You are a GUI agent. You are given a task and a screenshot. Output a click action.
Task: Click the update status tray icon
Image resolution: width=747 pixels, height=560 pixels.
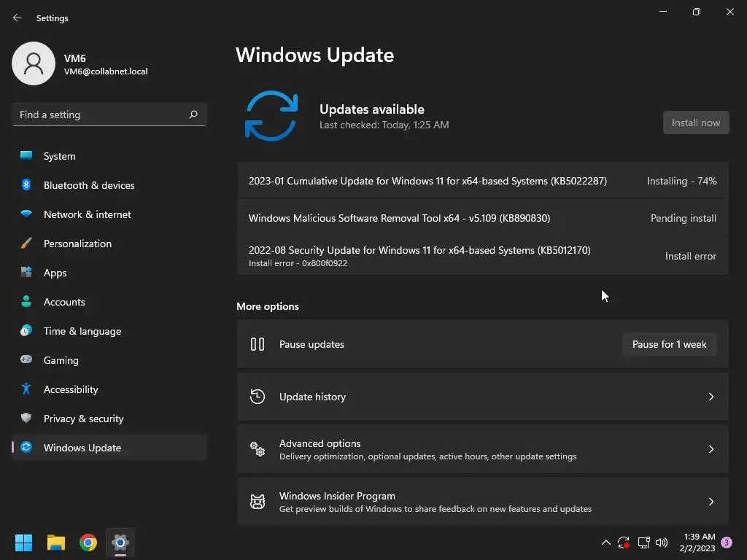pos(624,542)
